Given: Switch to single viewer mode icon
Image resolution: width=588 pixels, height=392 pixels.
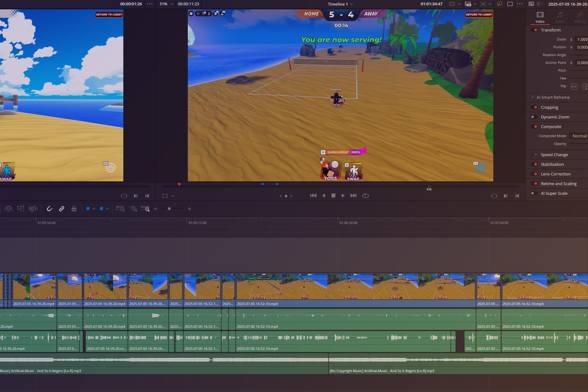Looking at the screenshot, I should 510,4.
